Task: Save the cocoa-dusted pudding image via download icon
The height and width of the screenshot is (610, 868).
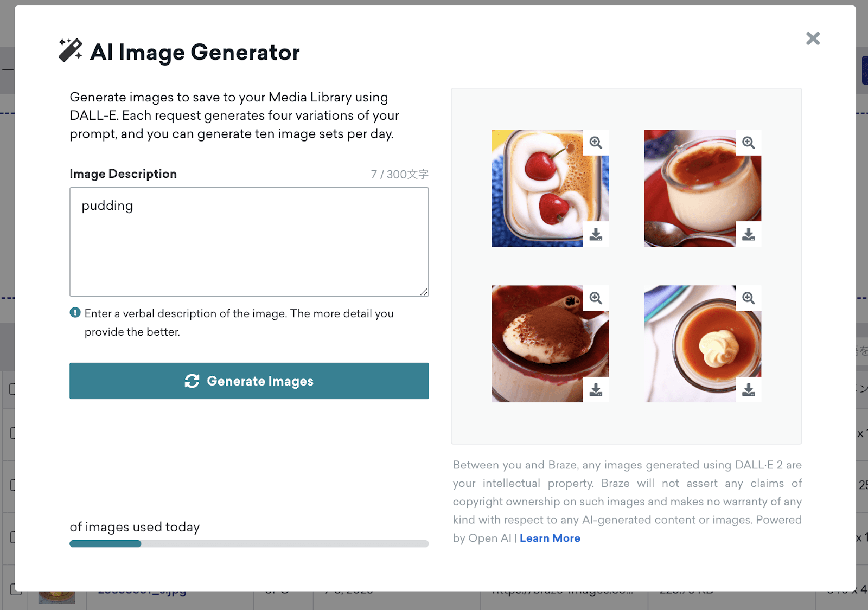Action: tap(596, 390)
